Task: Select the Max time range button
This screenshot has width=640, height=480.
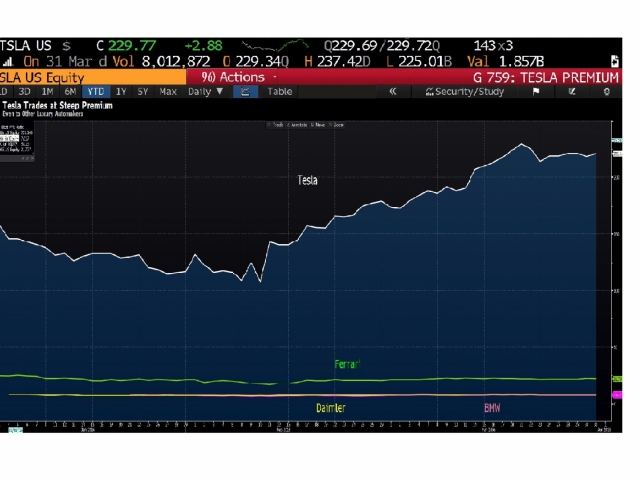Action: pyautogui.click(x=168, y=91)
